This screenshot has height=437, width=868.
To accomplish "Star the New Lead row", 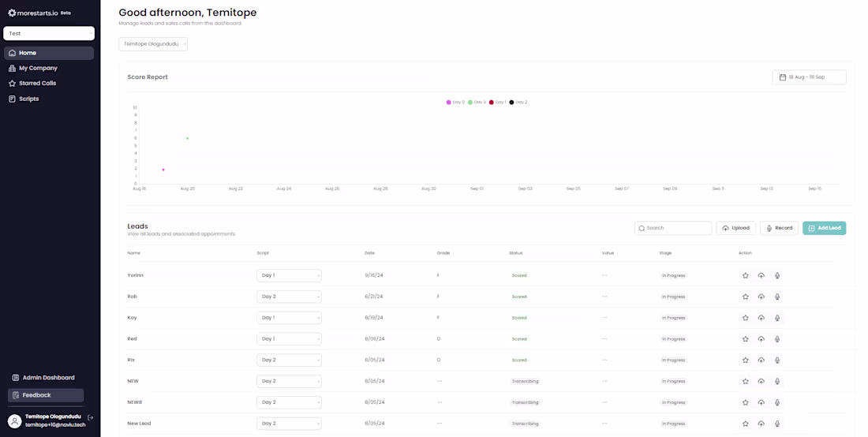I will tap(745, 424).
